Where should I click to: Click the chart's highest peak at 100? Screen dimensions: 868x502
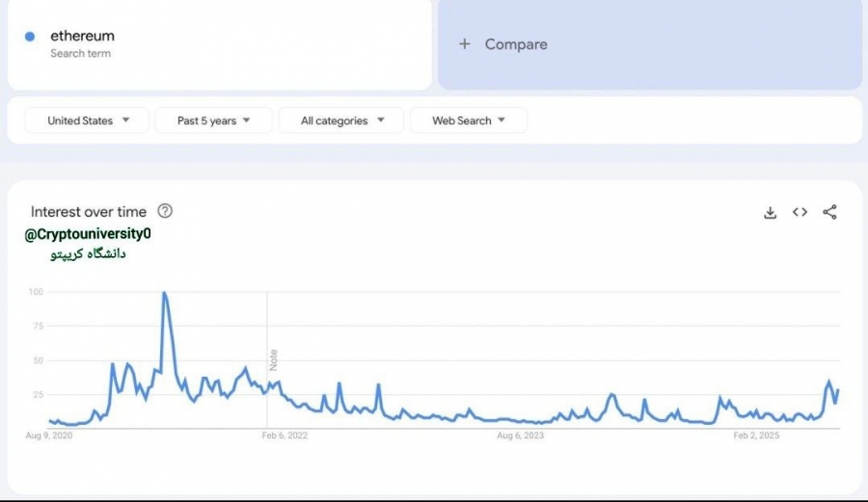pyautogui.click(x=164, y=293)
